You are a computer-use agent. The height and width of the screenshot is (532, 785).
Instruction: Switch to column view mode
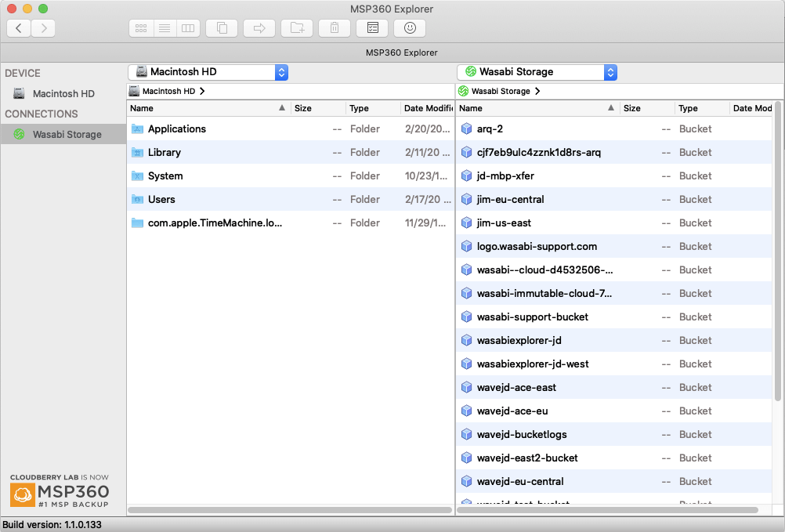[x=187, y=28]
